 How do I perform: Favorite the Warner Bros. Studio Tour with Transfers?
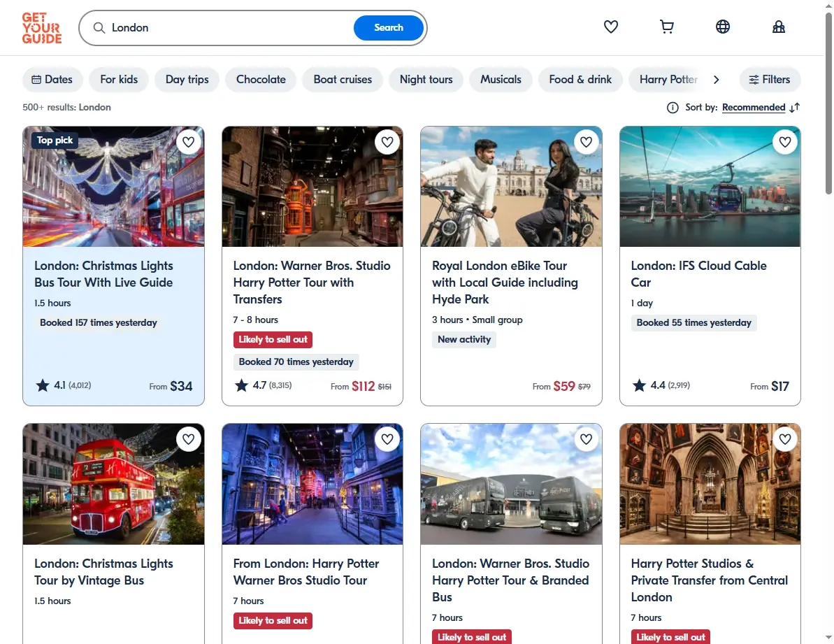point(387,142)
